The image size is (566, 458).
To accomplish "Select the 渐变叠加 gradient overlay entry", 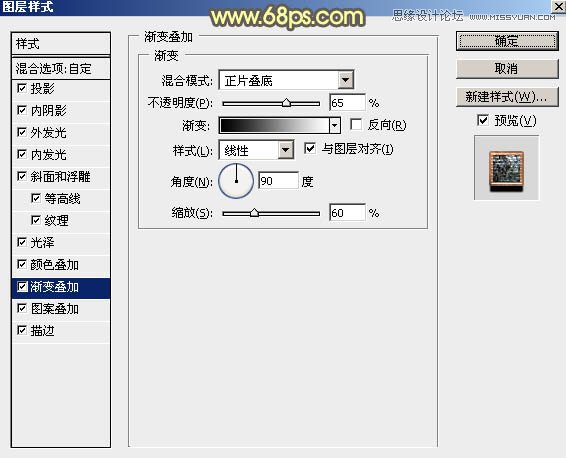I will (x=61, y=287).
